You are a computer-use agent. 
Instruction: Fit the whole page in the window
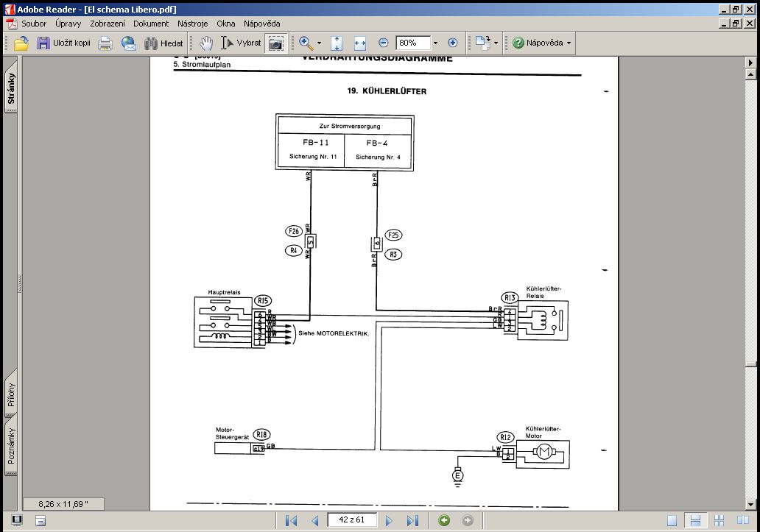coord(337,43)
